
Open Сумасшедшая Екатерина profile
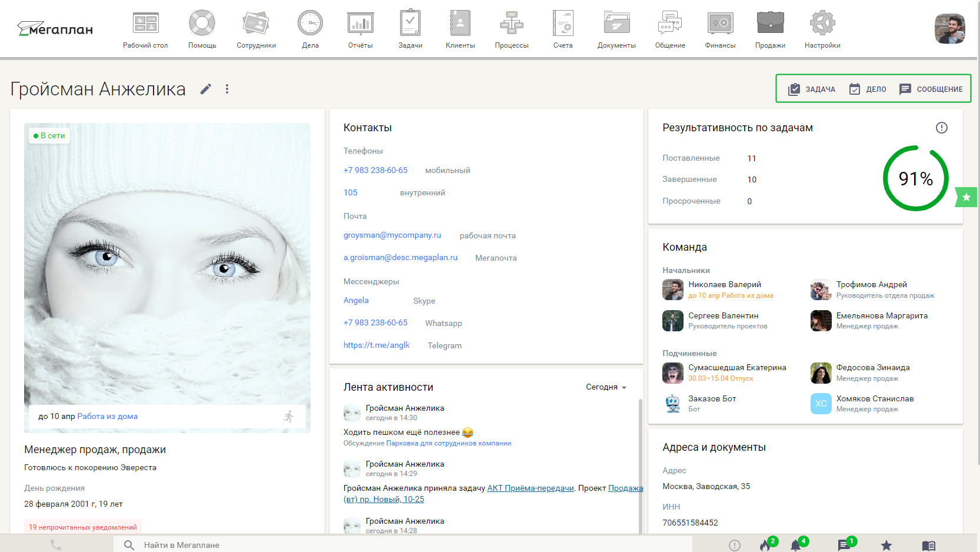click(x=737, y=367)
